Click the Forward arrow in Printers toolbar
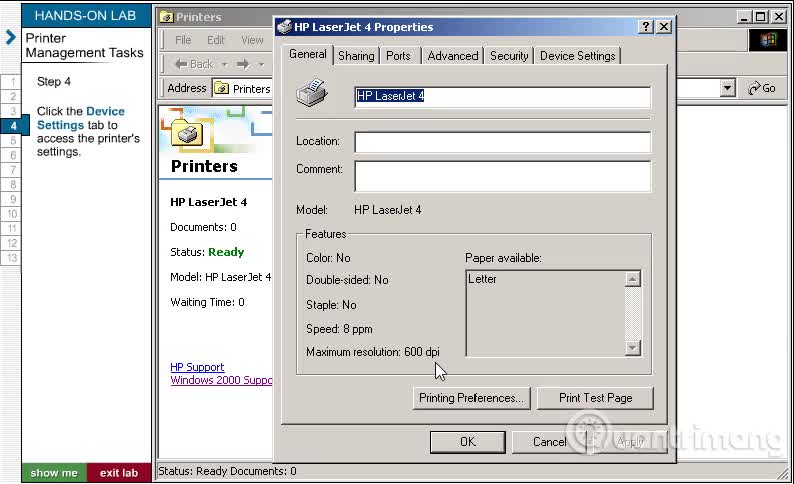Image resolution: width=794 pixels, height=484 pixels. coord(243,64)
